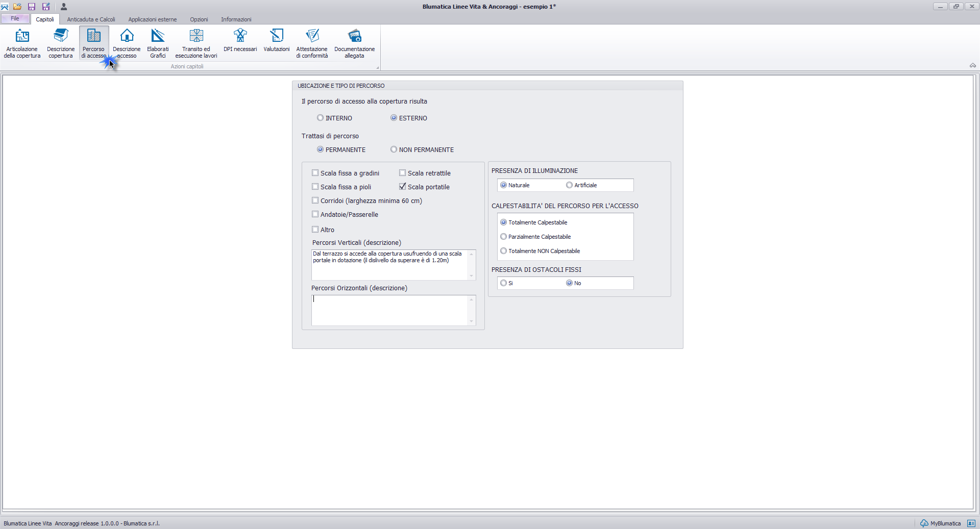This screenshot has width=980, height=529.
Task: Check Scala fissa a gradini option
Action: coord(315,173)
